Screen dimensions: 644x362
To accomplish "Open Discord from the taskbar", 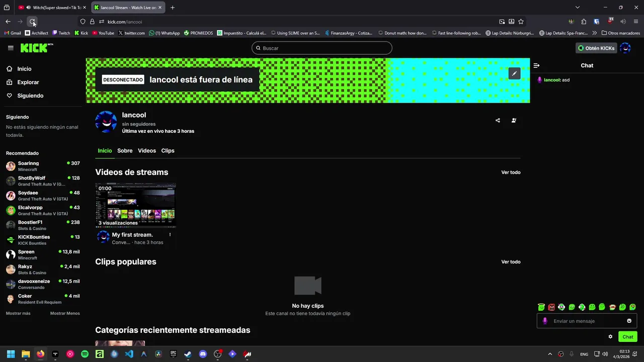I will [203, 354].
